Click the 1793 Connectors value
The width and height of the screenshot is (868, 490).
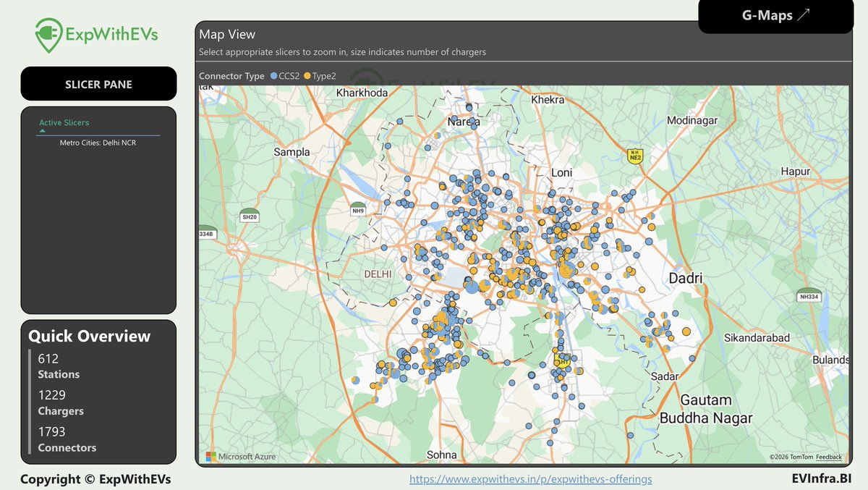(x=52, y=432)
